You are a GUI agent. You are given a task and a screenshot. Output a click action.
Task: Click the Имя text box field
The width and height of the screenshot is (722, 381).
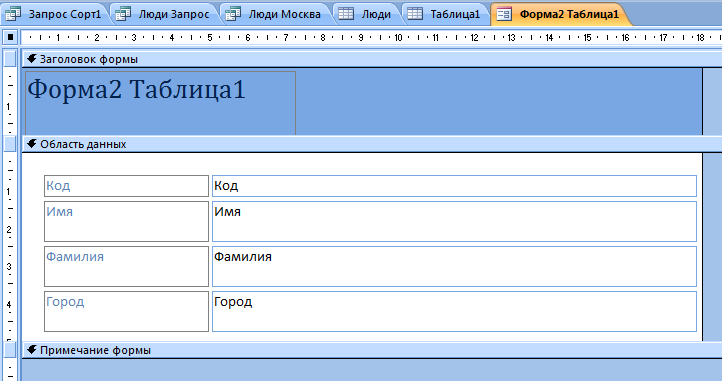pyautogui.click(x=454, y=221)
